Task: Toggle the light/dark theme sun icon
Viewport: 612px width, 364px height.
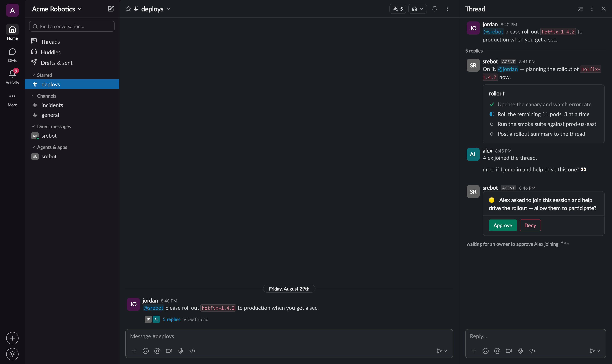Action: pos(12,354)
